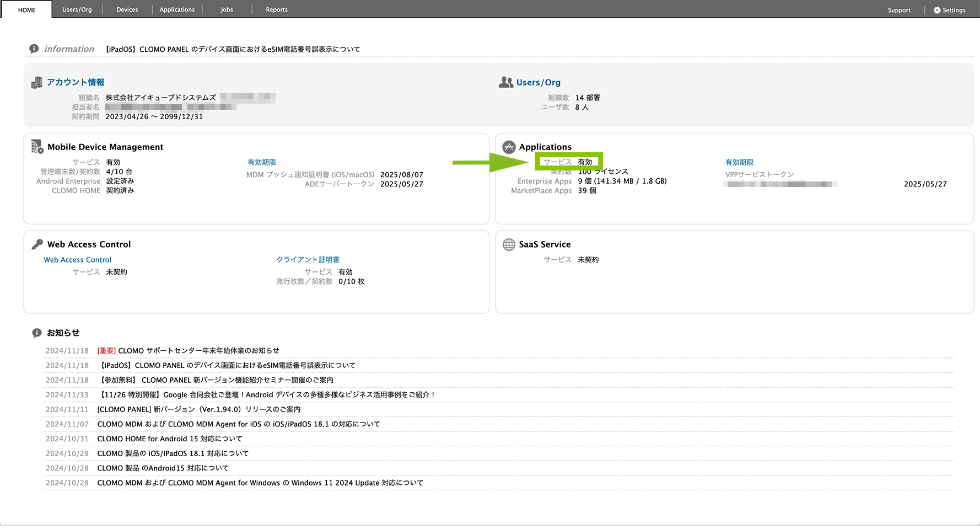980x529 pixels.
Task: Click contract period 2023/04/26 ～ 2099/12/31
Action: (x=154, y=117)
